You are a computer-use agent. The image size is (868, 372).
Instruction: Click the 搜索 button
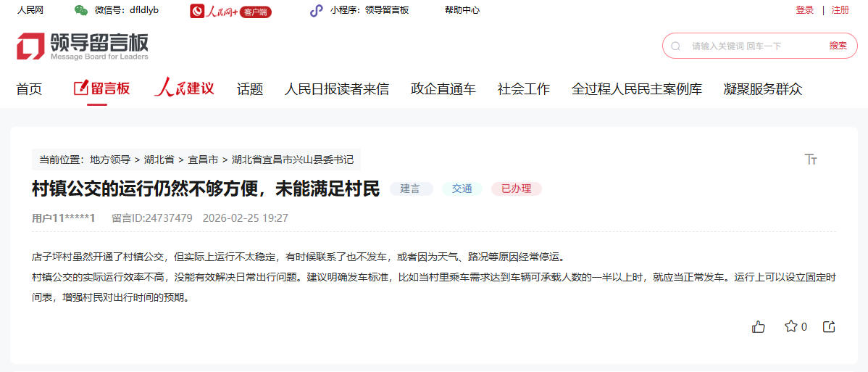pos(838,46)
